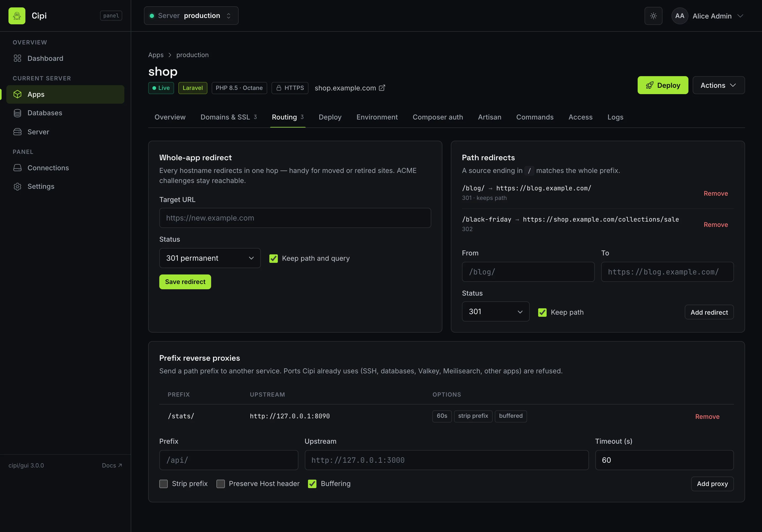Click the AA user avatar
Viewport: 762px width, 532px height.
679,16
